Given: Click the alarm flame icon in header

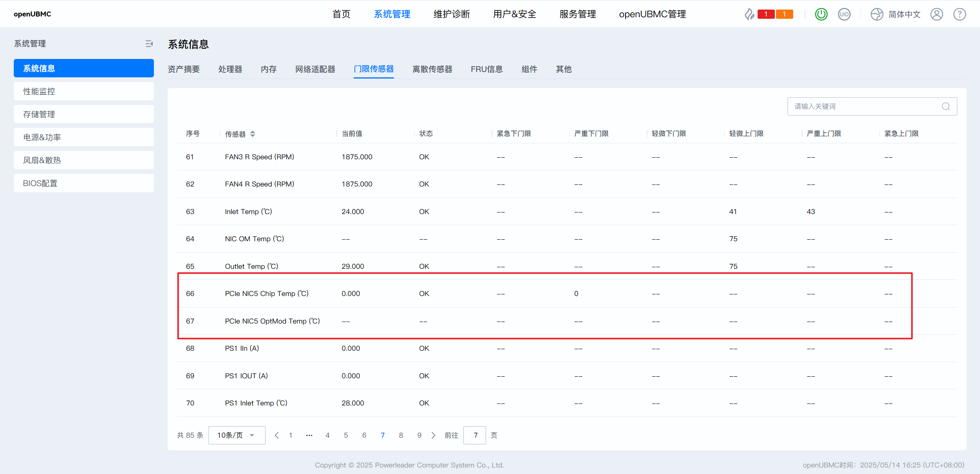Looking at the screenshot, I should point(749,15).
